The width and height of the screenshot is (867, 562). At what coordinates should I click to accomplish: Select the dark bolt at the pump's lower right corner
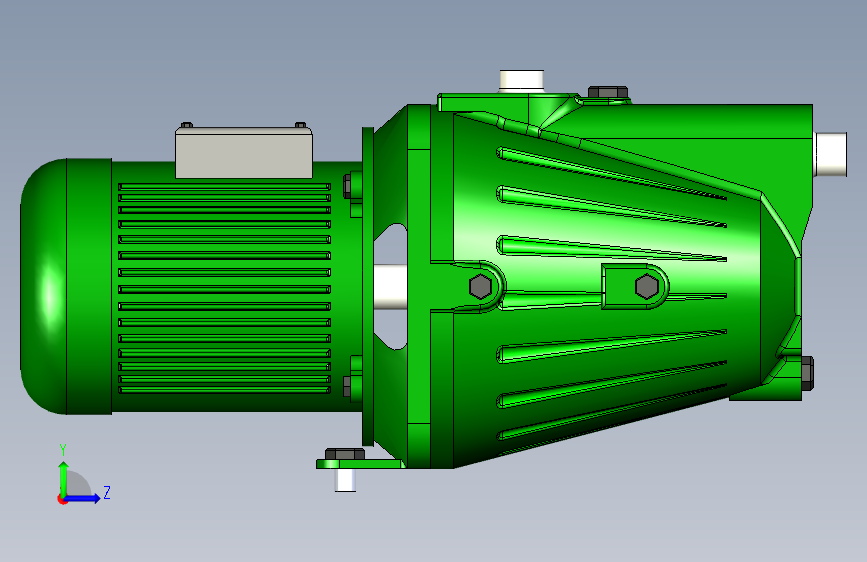pyautogui.click(x=807, y=373)
